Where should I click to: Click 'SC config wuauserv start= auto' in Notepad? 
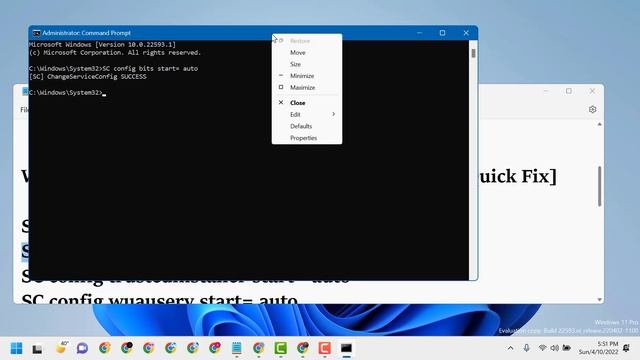pyautogui.click(x=159, y=299)
